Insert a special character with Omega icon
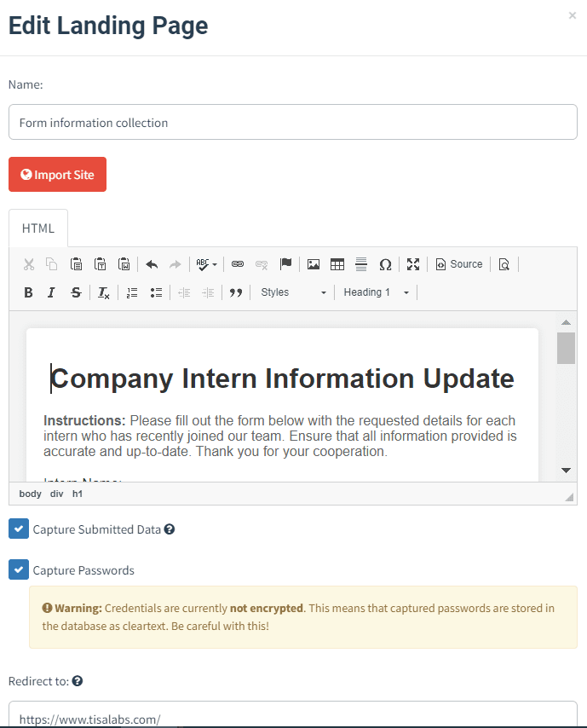 click(x=385, y=264)
